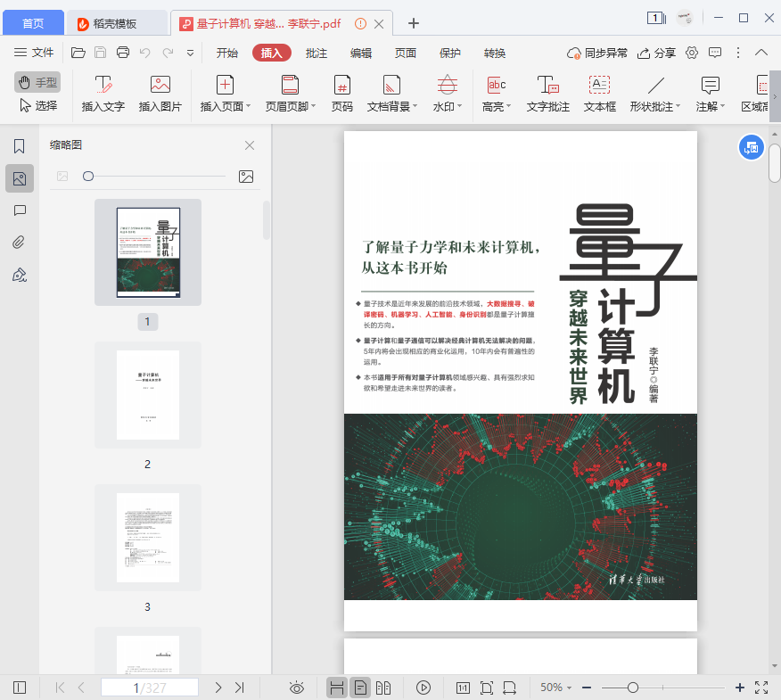Click the 同步异常 sync status button
This screenshot has width=781, height=700.
coord(597,53)
